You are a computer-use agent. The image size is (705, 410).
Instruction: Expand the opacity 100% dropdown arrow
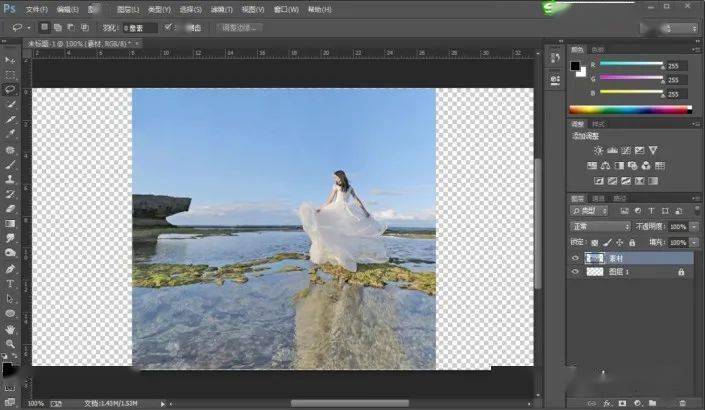[694, 227]
